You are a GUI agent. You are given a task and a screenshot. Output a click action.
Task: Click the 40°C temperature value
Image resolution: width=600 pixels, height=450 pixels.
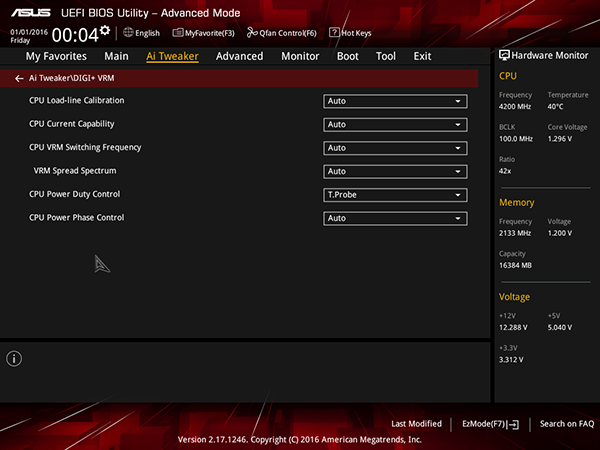point(555,107)
